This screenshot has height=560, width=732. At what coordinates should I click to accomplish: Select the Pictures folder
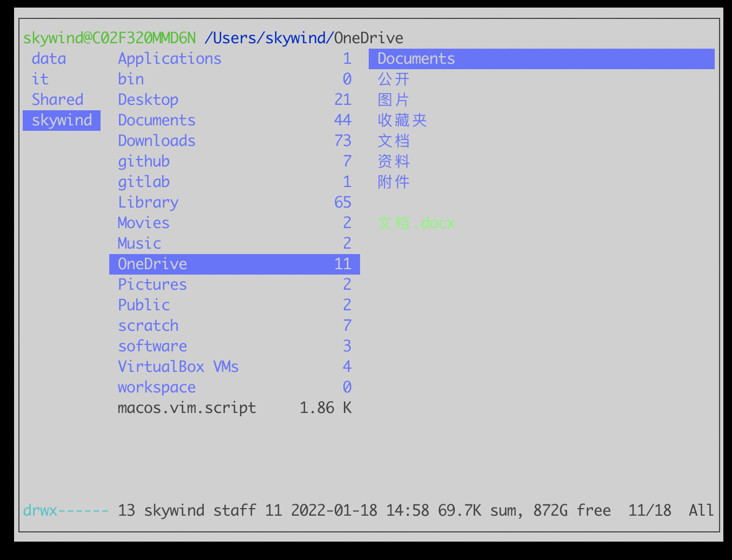152,284
